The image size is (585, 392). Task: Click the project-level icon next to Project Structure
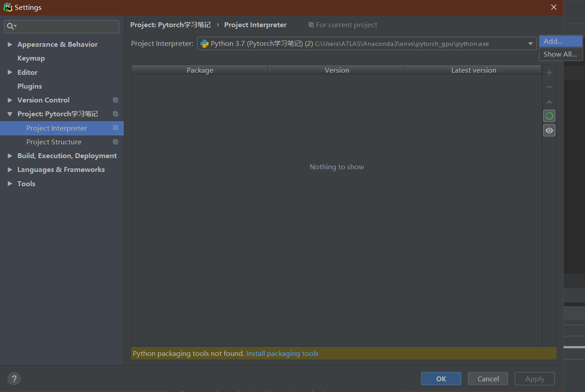click(115, 142)
